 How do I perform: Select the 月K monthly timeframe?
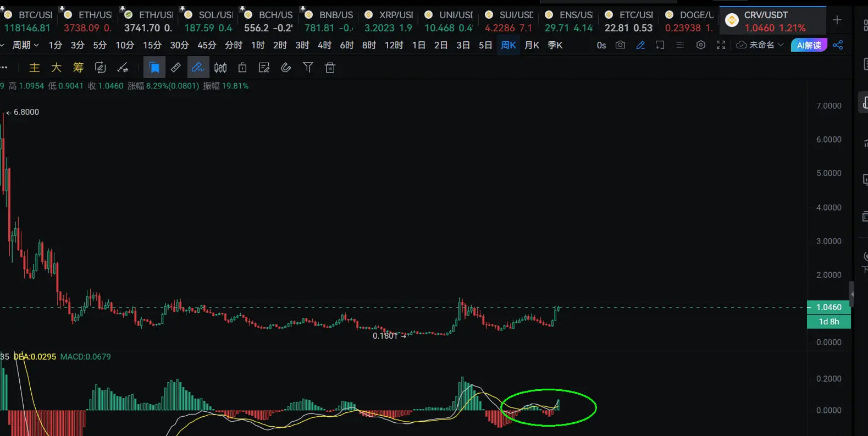[x=532, y=45]
